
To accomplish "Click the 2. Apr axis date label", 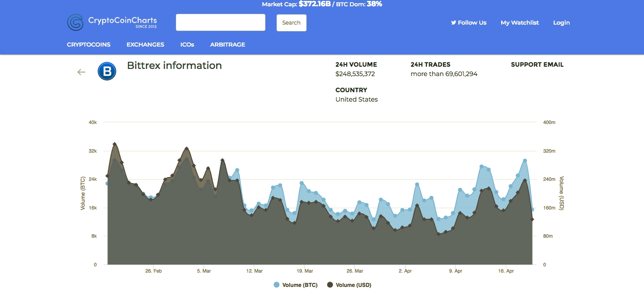I will (405, 271).
